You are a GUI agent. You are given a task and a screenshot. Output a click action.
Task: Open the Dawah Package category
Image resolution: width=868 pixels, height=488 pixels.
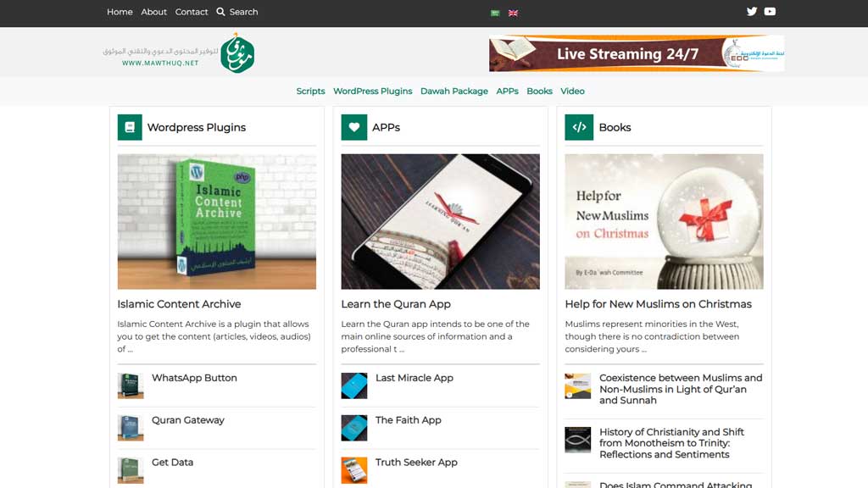pyautogui.click(x=454, y=91)
